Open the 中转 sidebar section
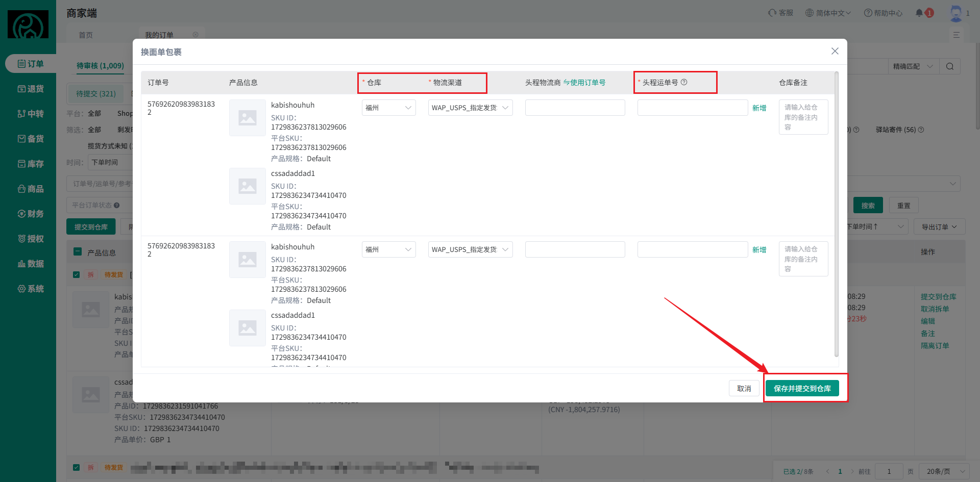The width and height of the screenshot is (980, 482). coord(31,114)
